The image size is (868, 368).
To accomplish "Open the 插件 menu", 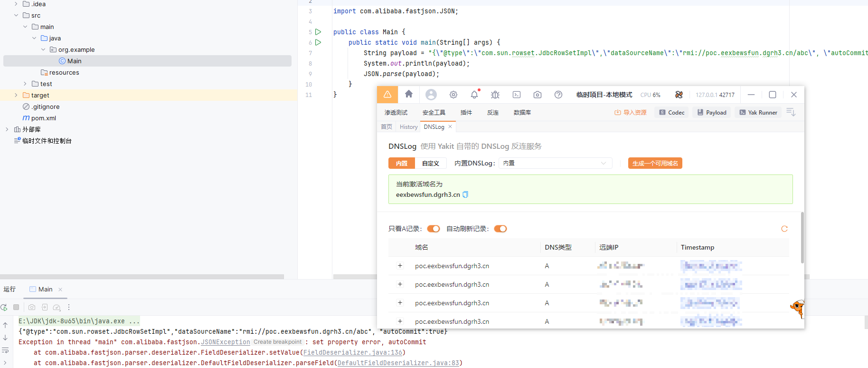I will tap(466, 113).
